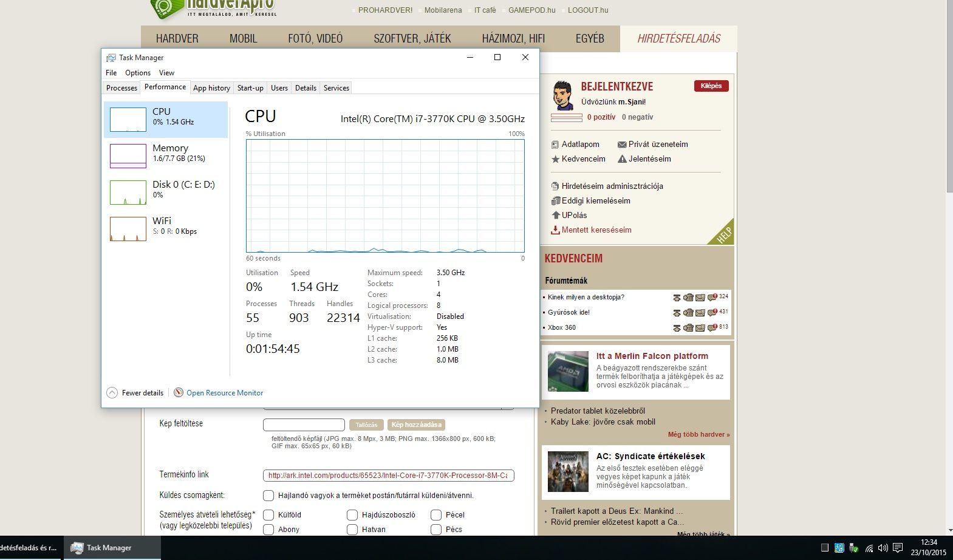The height and width of the screenshot is (560, 953).
Task: Tick the Hajdúszoboszló checkbox
Action: coord(352,514)
